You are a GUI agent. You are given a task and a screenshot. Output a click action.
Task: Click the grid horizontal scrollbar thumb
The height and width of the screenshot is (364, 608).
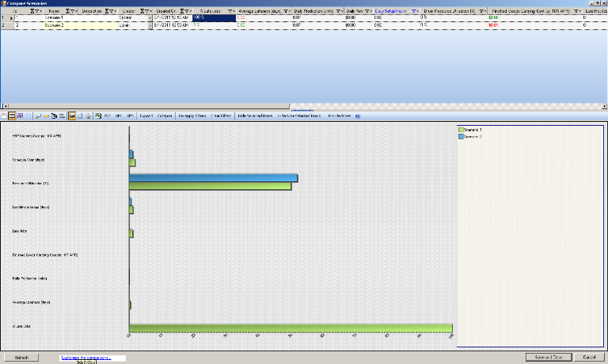(x=149, y=106)
